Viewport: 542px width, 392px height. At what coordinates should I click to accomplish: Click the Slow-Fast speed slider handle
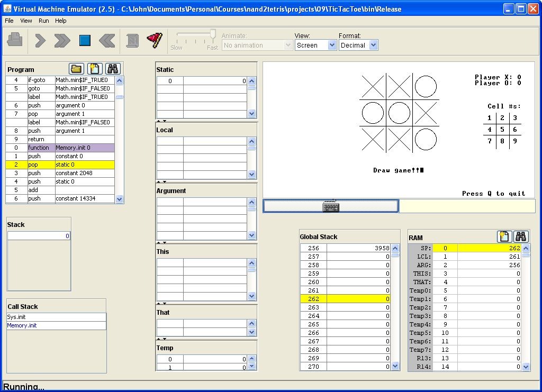[213, 34]
